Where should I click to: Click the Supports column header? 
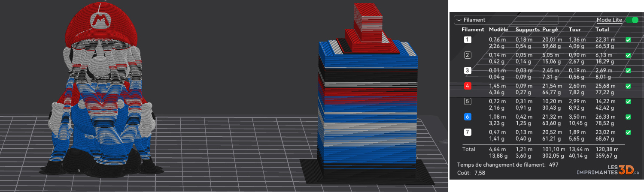point(528,30)
